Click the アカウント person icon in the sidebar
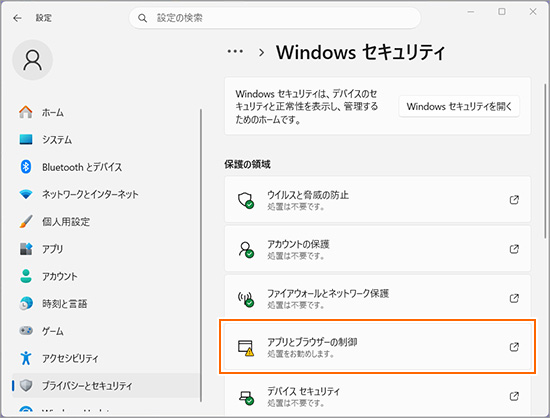 (26, 276)
